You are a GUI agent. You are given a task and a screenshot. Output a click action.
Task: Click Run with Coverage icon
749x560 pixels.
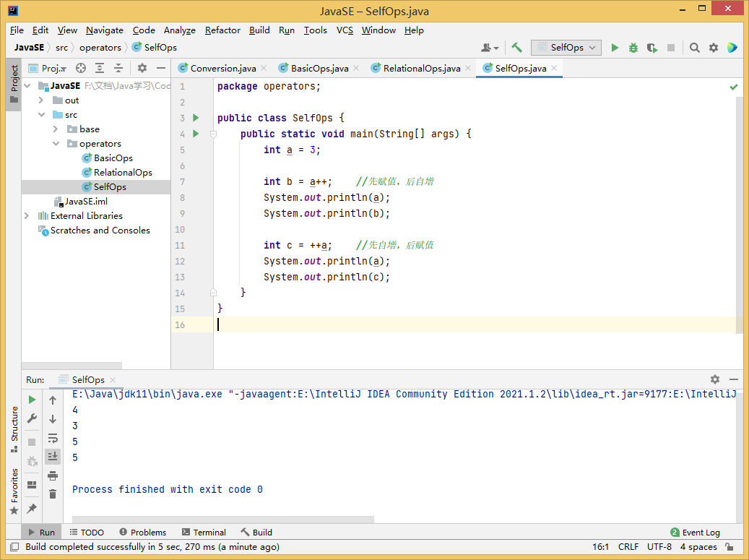click(x=652, y=48)
